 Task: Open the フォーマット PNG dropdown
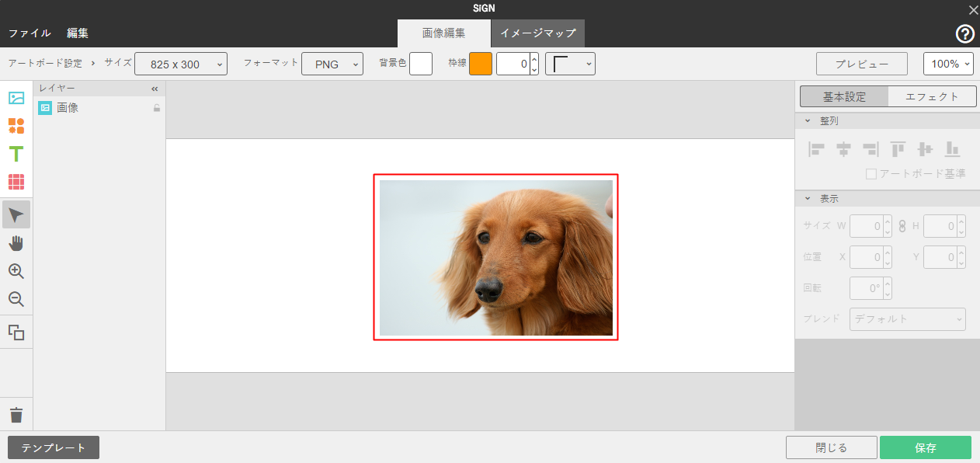coord(332,64)
